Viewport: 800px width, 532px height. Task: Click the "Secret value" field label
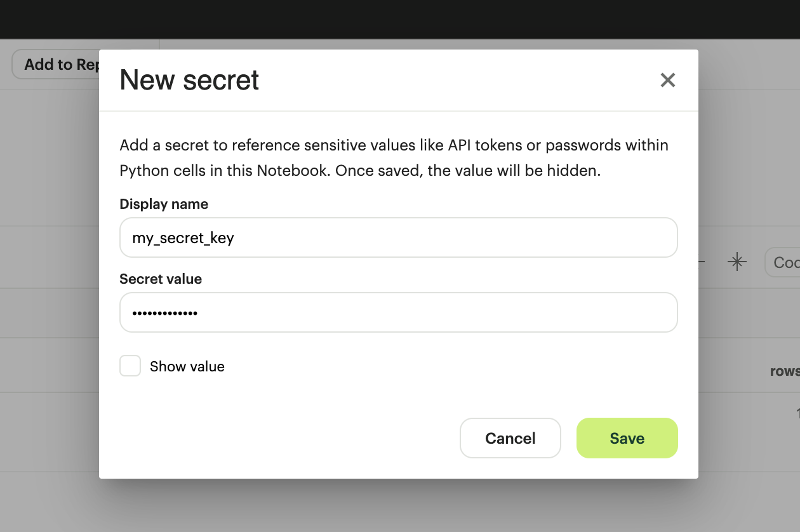[161, 279]
